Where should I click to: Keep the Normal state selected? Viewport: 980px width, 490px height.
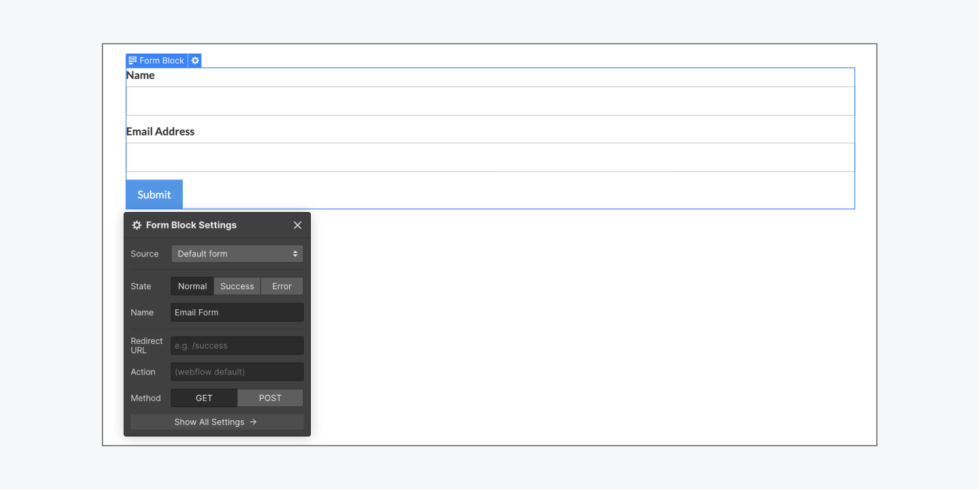pos(192,286)
